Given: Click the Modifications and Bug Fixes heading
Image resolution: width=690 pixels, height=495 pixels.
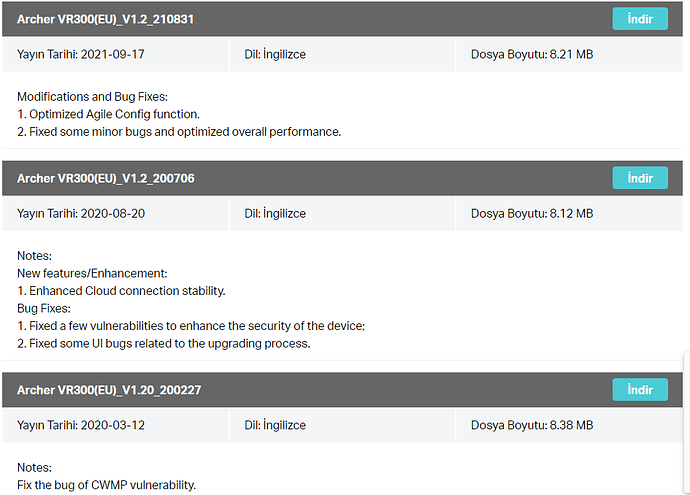Looking at the screenshot, I should coord(92,97).
